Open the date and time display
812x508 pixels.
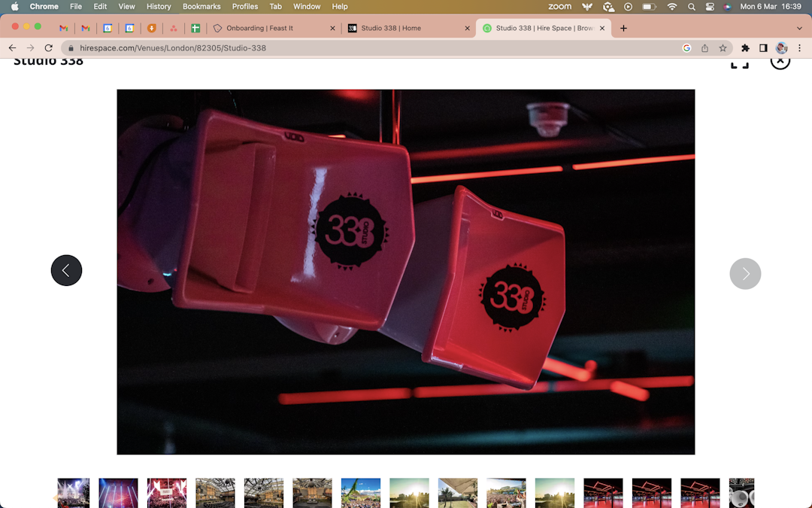(771, 6)
